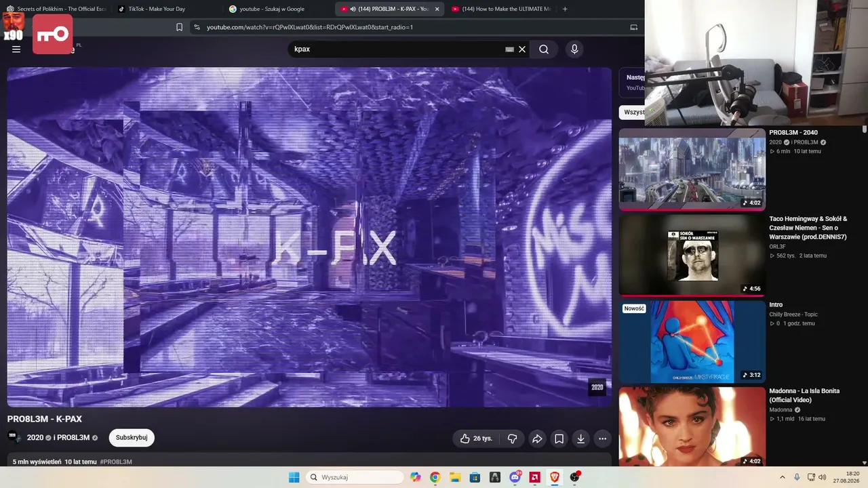Click the #PRO8L3M hashtag in the description
Viewport: 868px width, 488px height.
116,462
